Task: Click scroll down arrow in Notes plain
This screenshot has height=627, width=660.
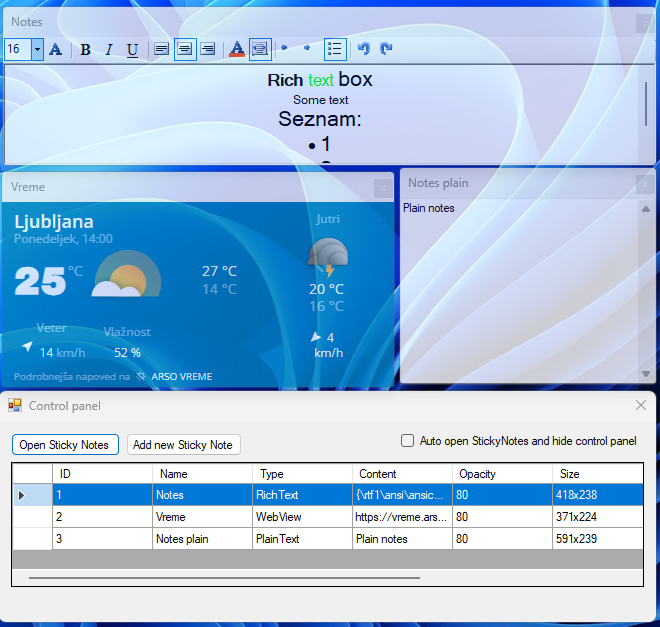Action: point(646,374)
